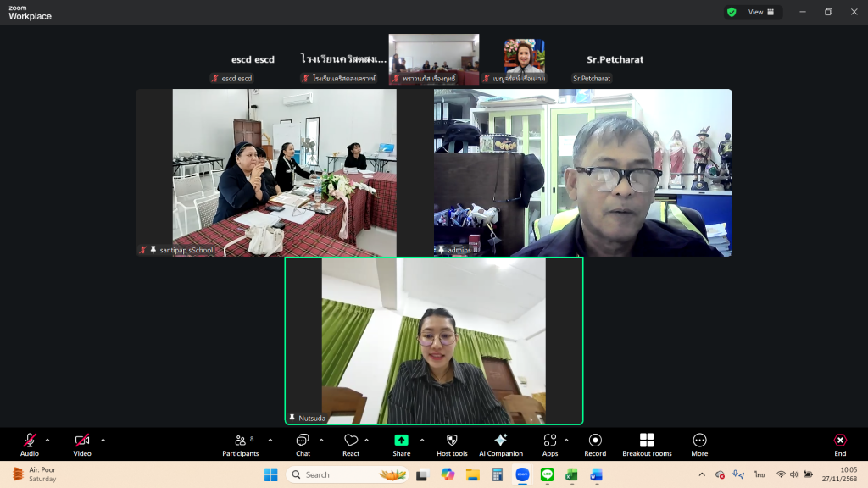Viewport: 868px width, 488px height.
Task: Open the More options menu
Action: coord(699,444)
